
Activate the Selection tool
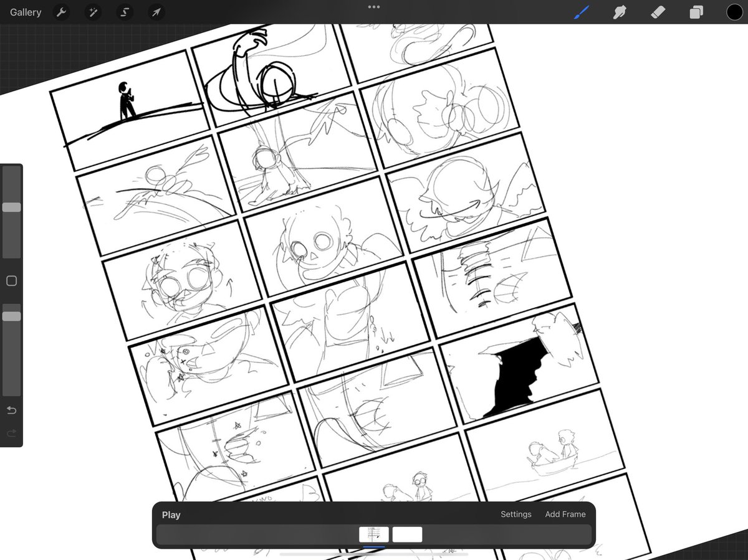124,12
